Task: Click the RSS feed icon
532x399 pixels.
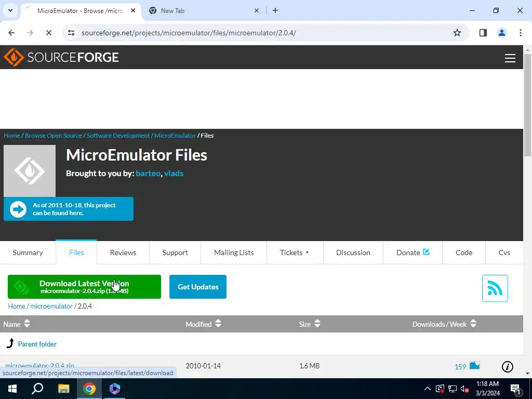Action: pos(495,288)
